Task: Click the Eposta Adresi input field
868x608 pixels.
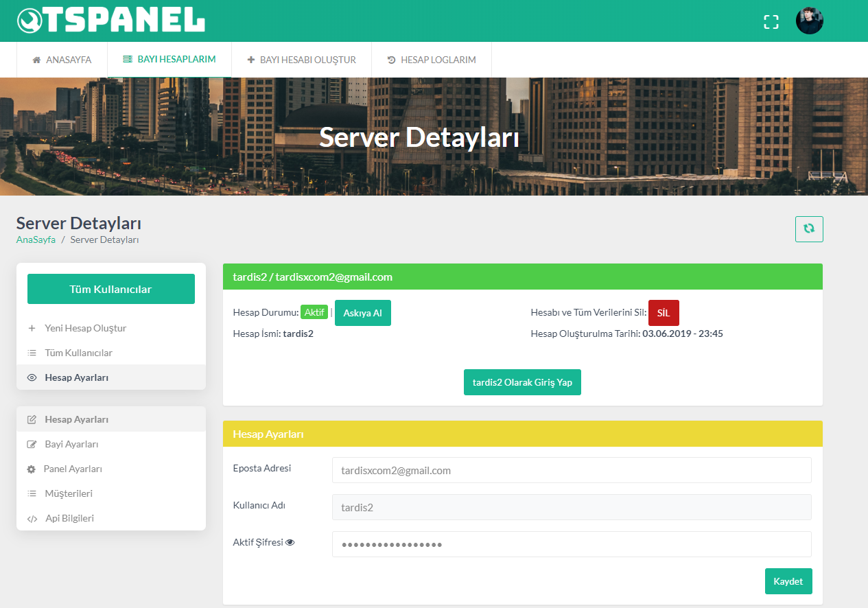Action: click(x=572, y=470)
